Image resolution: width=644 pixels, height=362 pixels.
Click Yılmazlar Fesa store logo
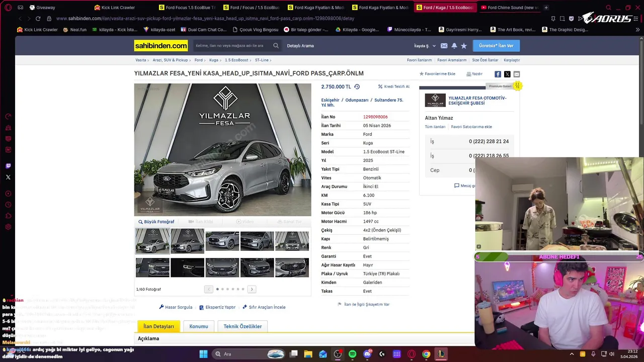click(435, 100)
